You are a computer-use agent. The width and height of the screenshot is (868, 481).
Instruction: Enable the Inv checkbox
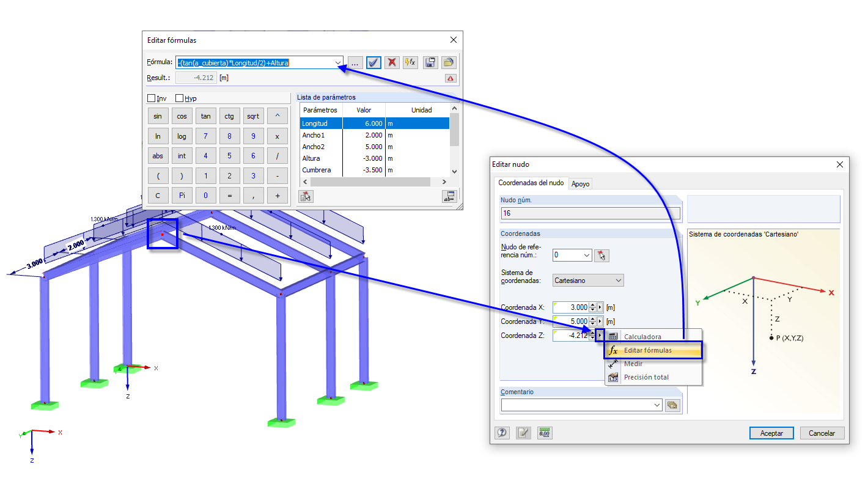coord(150,98)
